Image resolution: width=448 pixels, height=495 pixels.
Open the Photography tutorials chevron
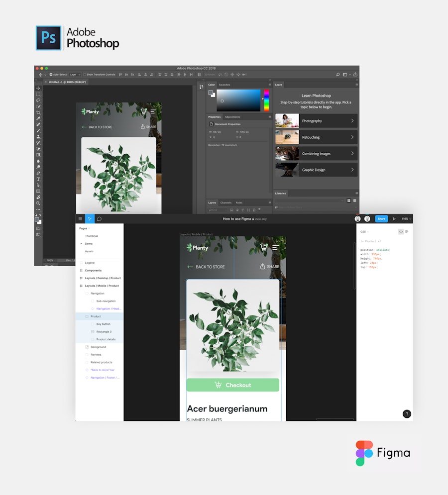point(352,121)
